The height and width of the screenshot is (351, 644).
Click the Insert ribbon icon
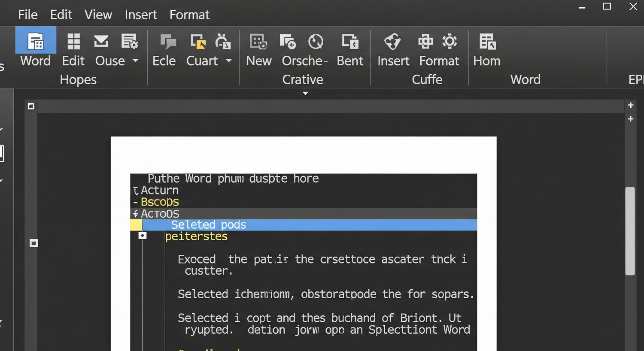pos(392,42)
